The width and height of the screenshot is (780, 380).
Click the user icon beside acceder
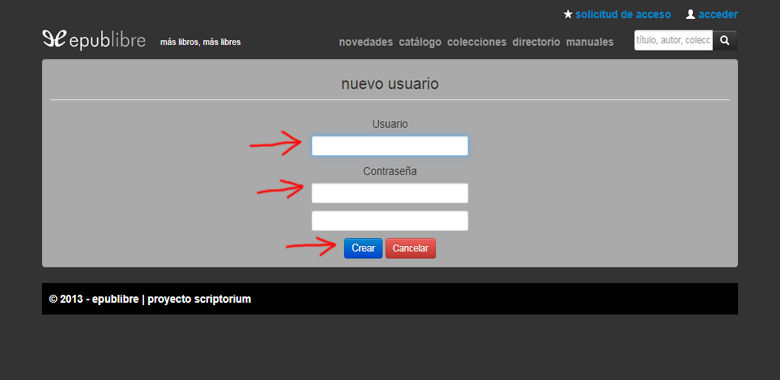point(690,14)
